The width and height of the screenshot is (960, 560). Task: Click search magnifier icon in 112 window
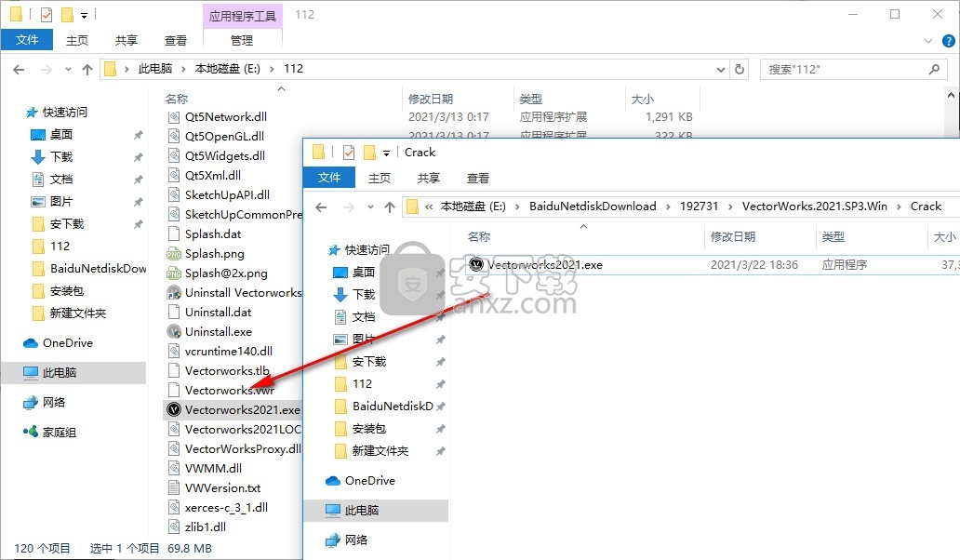click(x=934, y=69)
